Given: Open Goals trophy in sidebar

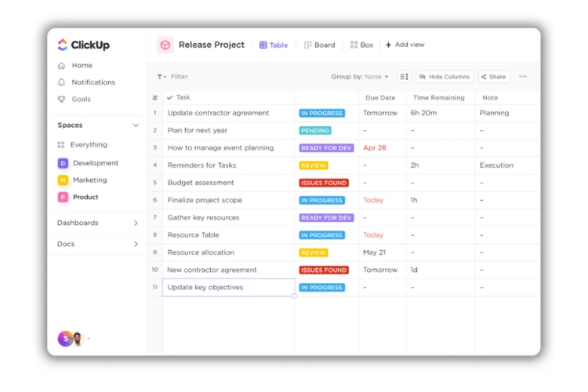Looking at the screenshot, I should click(62, 100).
